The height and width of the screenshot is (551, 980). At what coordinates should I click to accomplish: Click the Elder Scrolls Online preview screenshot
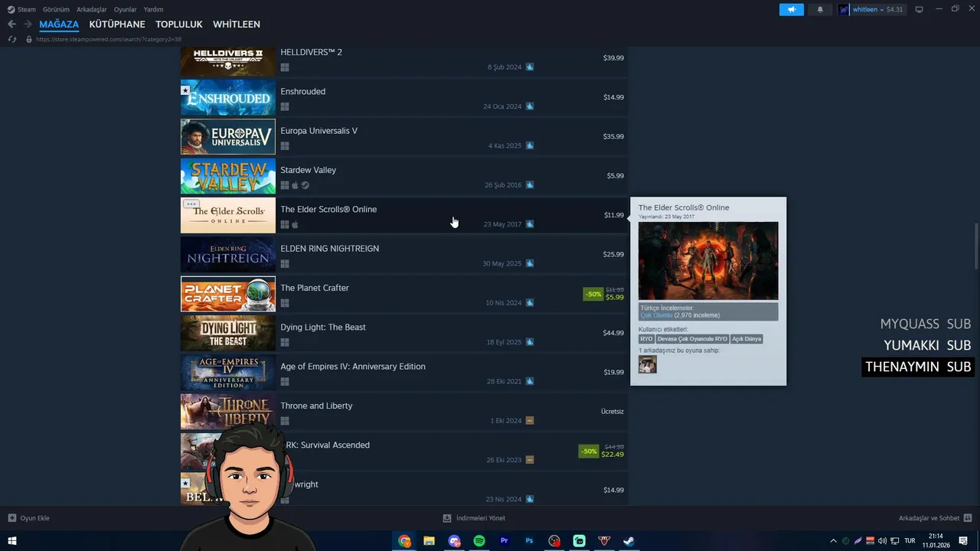[708, 261]
